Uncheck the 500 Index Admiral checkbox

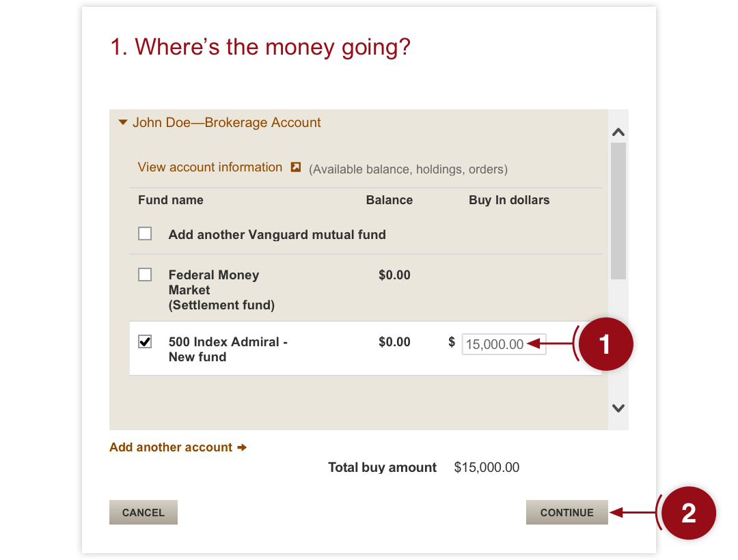[x=145, y=341]
